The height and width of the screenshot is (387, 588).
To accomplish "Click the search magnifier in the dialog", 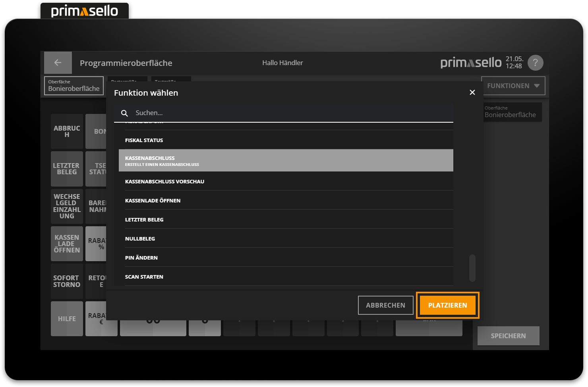I will coord(124,113).
